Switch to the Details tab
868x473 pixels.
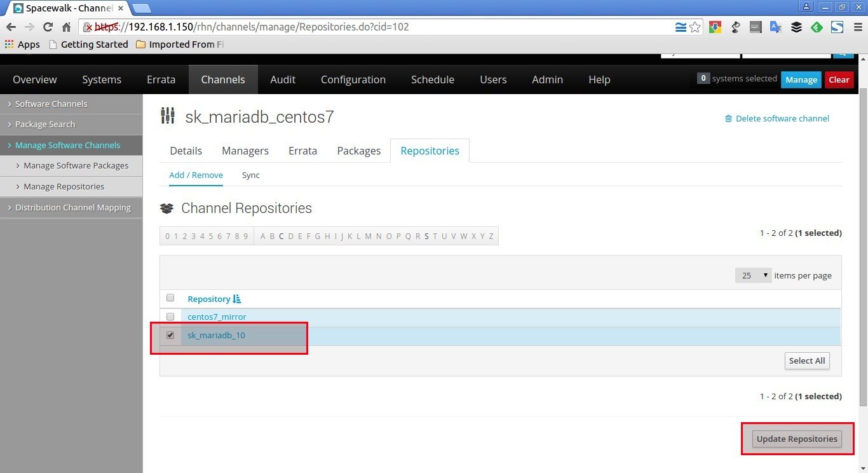pos(186,151)
